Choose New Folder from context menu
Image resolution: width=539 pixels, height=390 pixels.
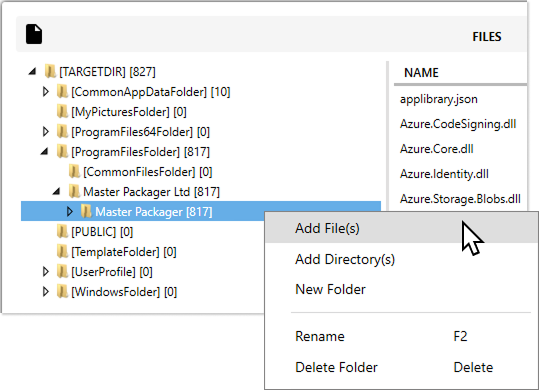[x=401, y=289]
